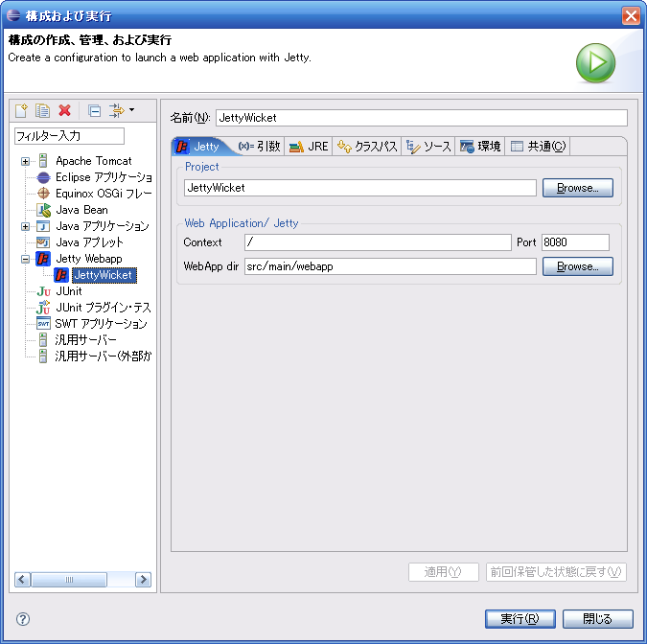
Task: Click the Project name input field
Action: click(x=359, y=188)
